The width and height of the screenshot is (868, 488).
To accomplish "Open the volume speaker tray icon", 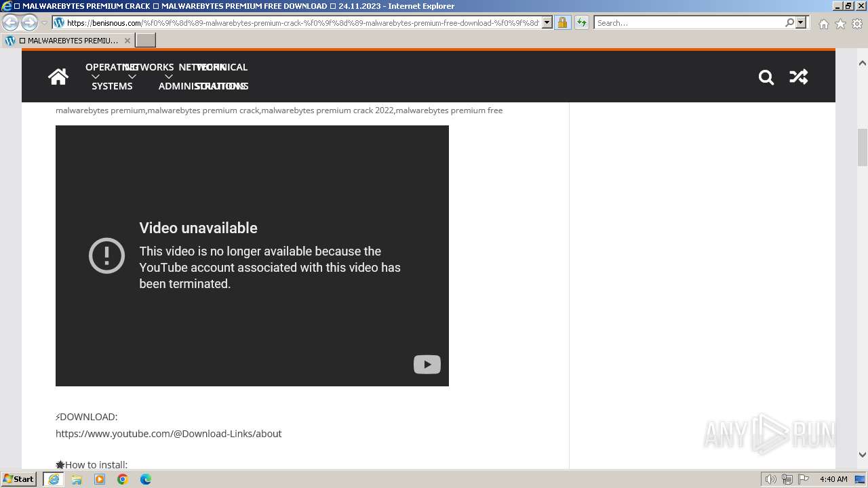I will coord(771,479).
